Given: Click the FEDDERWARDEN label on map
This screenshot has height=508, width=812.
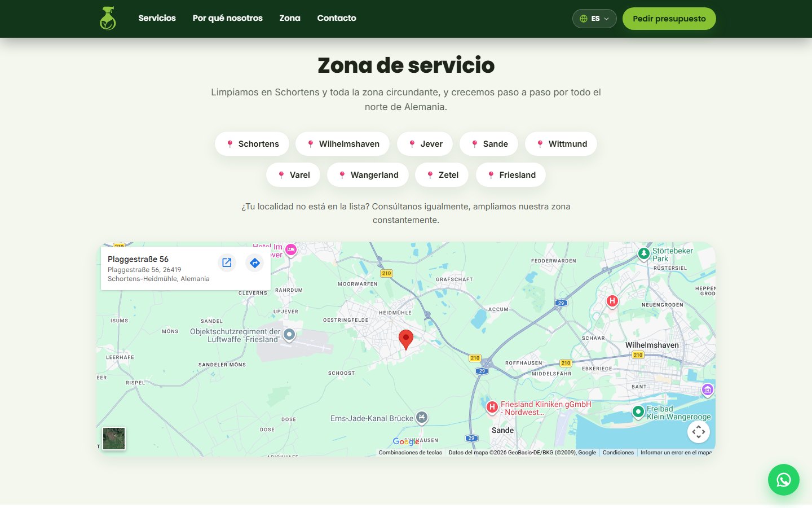Looking at the screenshot, I should point(554,261).
